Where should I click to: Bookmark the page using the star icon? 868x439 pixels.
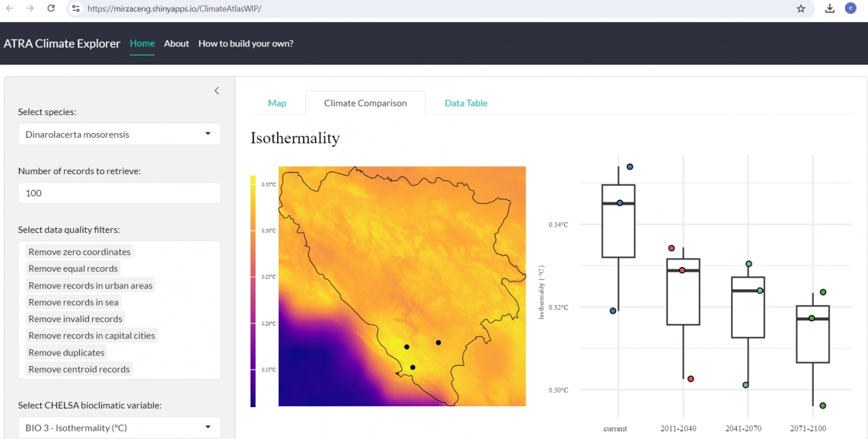coord(800,8)
